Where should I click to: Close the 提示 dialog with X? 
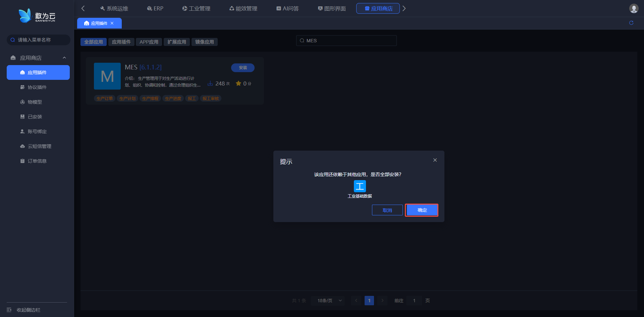[x=435, y=160]
